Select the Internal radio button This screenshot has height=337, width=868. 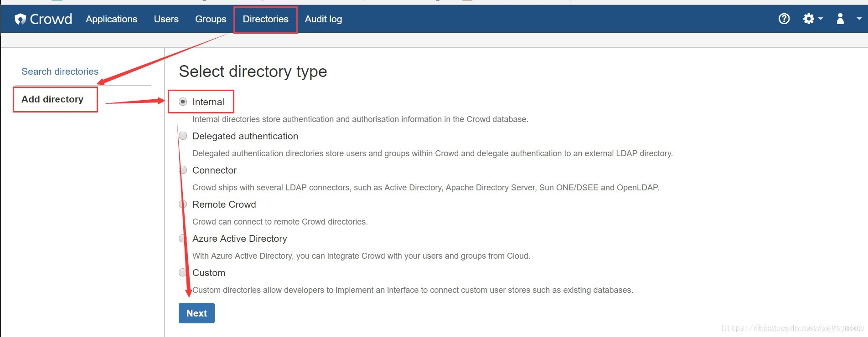click(183, 102)
